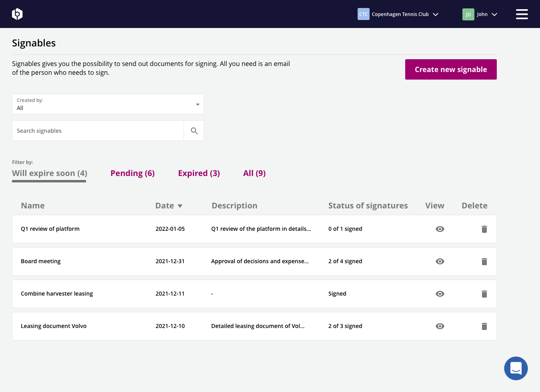Select the Expired (3) filter tab
This screenshot has height=392, width=540.
tap(199, 173)
